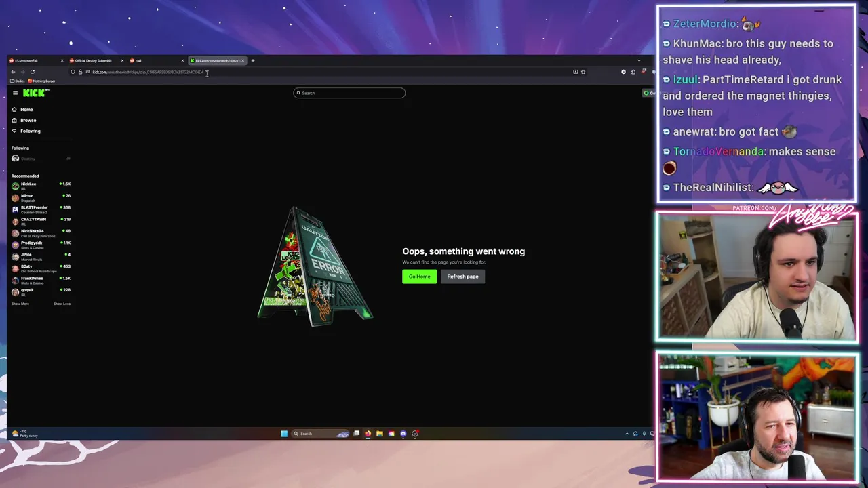Go back in browser
This screenshot has height=488, width=868.
(13, 72)
